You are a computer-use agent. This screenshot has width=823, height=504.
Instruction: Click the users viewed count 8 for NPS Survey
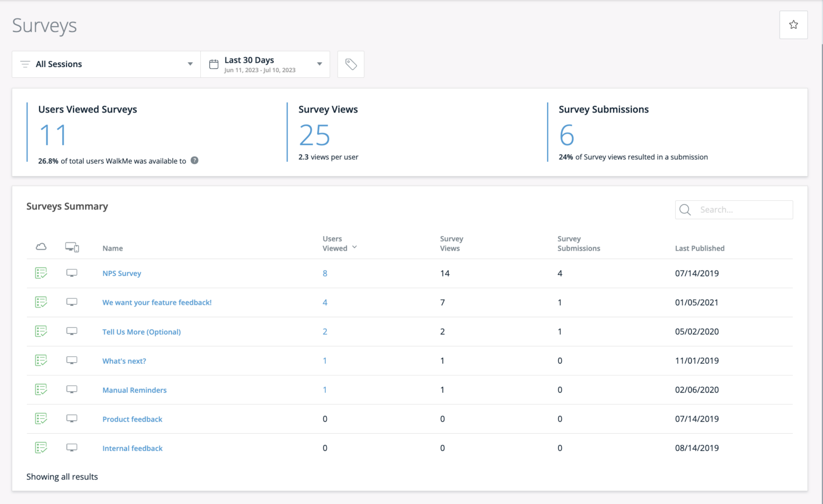pos(325,273)
